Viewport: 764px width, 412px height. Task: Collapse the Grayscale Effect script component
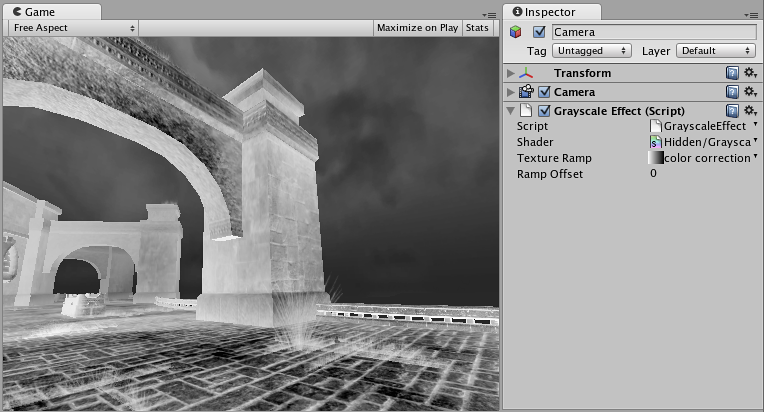511,111
